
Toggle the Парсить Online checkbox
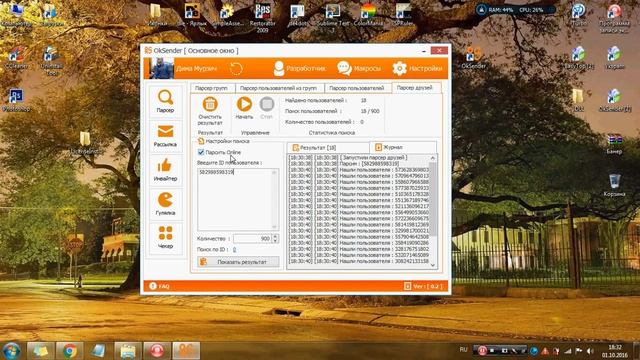(x=201, y=152)
